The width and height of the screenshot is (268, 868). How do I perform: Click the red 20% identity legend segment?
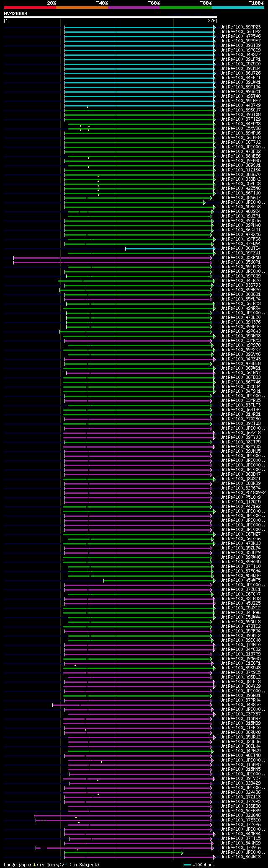(30, 7)
